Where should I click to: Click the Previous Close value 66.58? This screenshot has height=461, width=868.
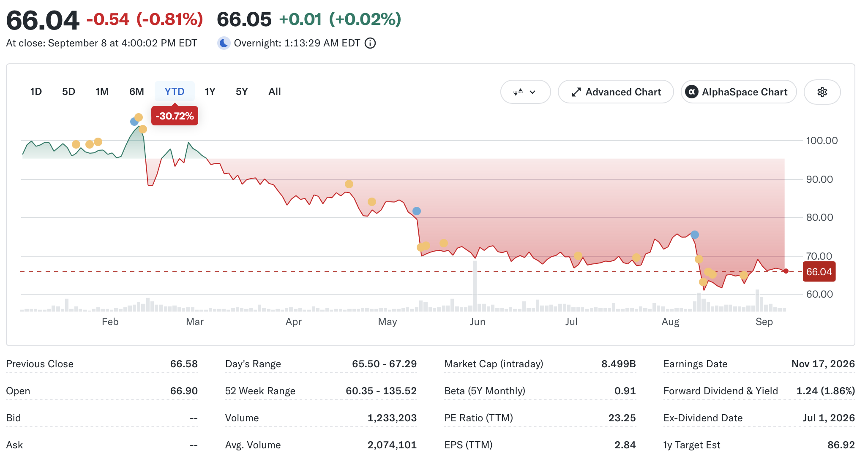pos(184,364)
